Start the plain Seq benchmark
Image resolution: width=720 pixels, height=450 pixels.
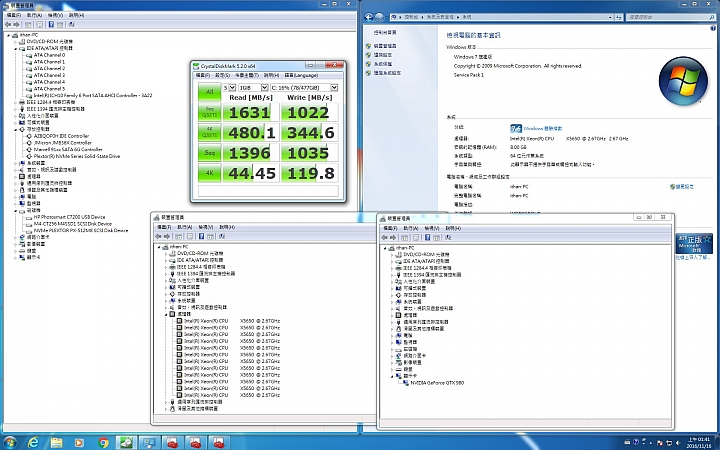[x=209, y=152]
